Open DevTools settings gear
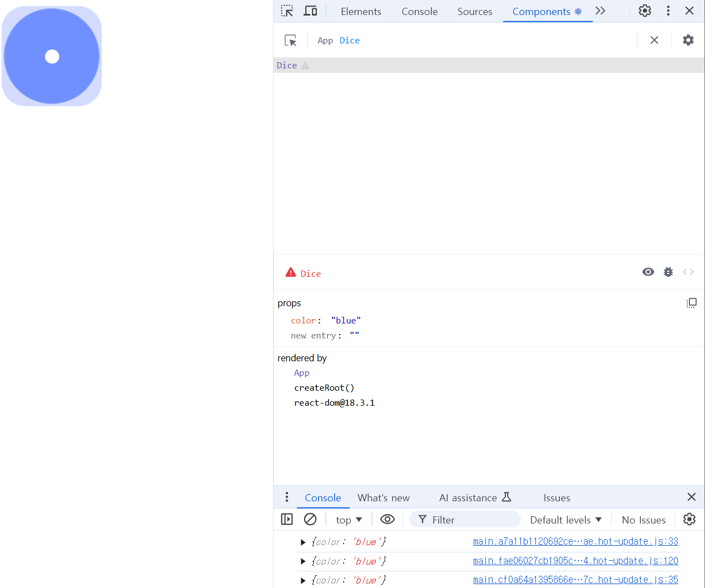Viewport: 705px width, 588px height. [x=645, y=11]
